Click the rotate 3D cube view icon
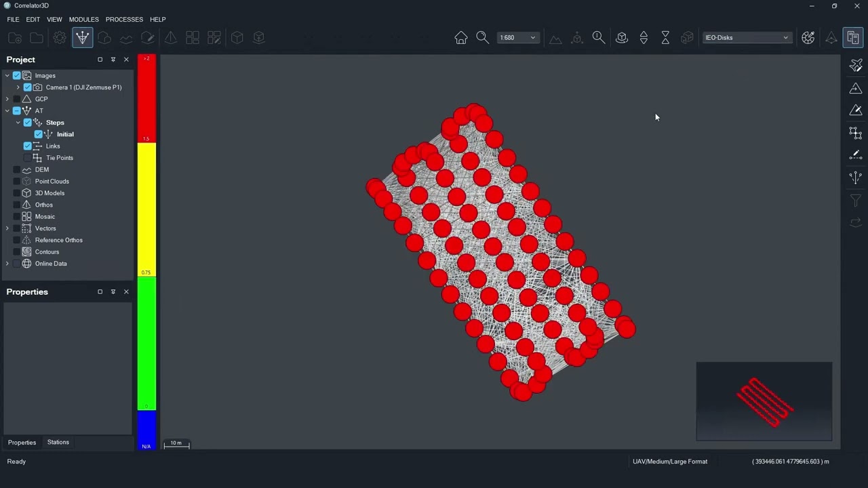This screenshot has height=488, width=868. point(622,38)
